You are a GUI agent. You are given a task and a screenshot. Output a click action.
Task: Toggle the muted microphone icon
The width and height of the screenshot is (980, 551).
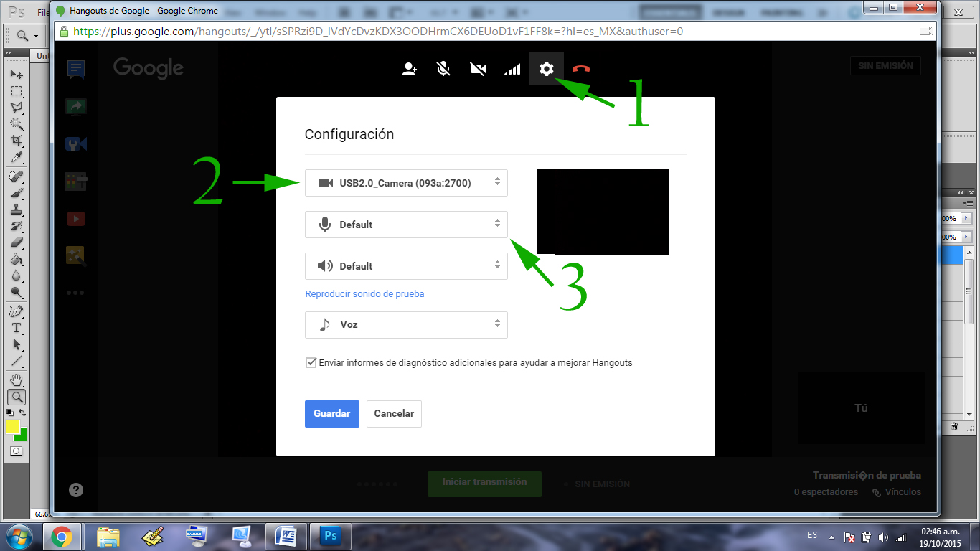coord(444,69)
